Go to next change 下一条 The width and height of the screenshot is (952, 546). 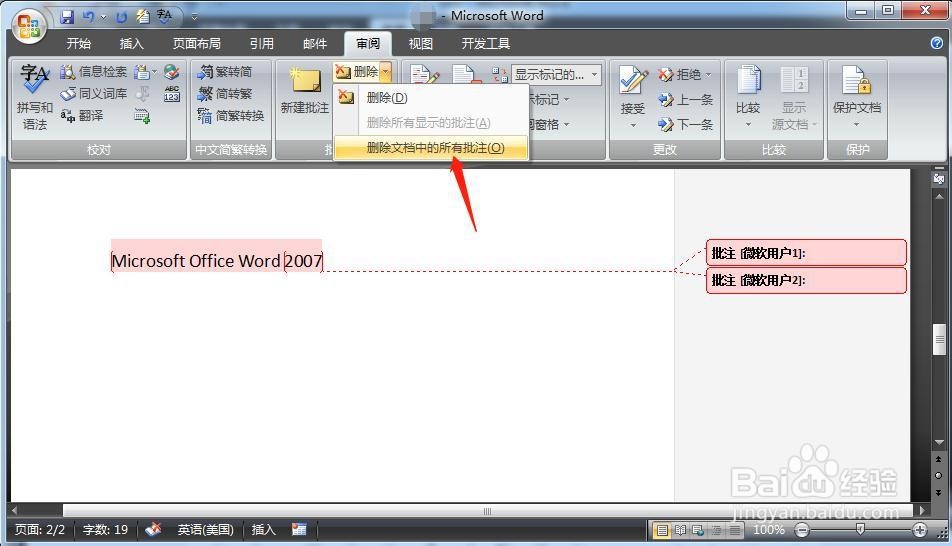(x=685, y=125)
